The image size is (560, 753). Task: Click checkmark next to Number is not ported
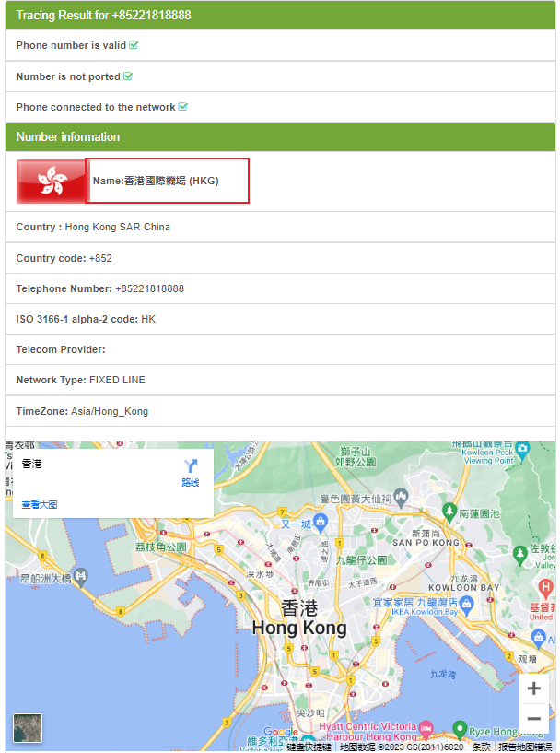click(128, 76)
